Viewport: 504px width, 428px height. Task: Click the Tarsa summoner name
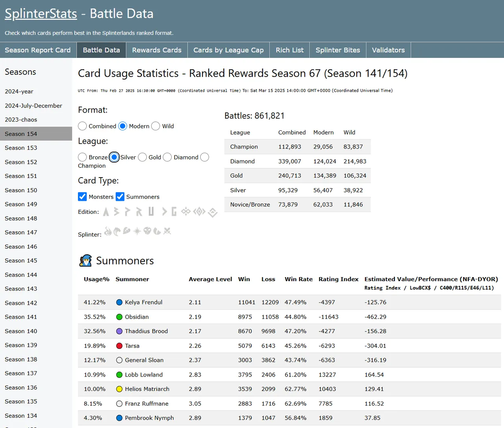(132, 346)
